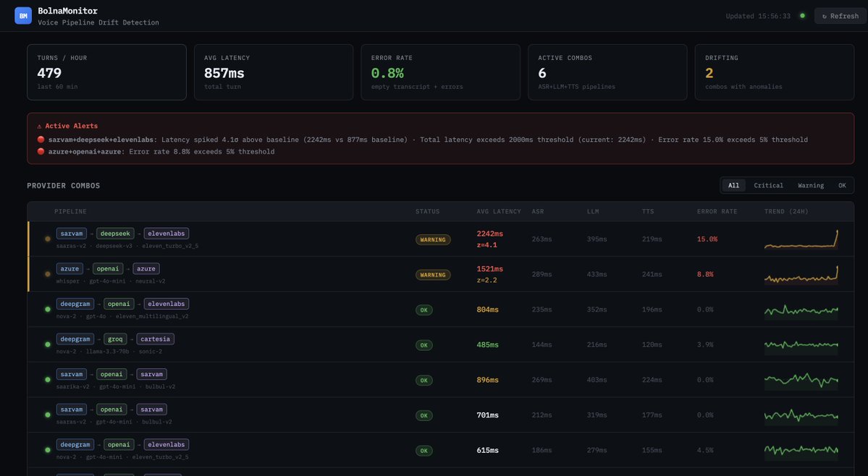Sort by the Status column header

pyautogui.click(x=427, y=212)
